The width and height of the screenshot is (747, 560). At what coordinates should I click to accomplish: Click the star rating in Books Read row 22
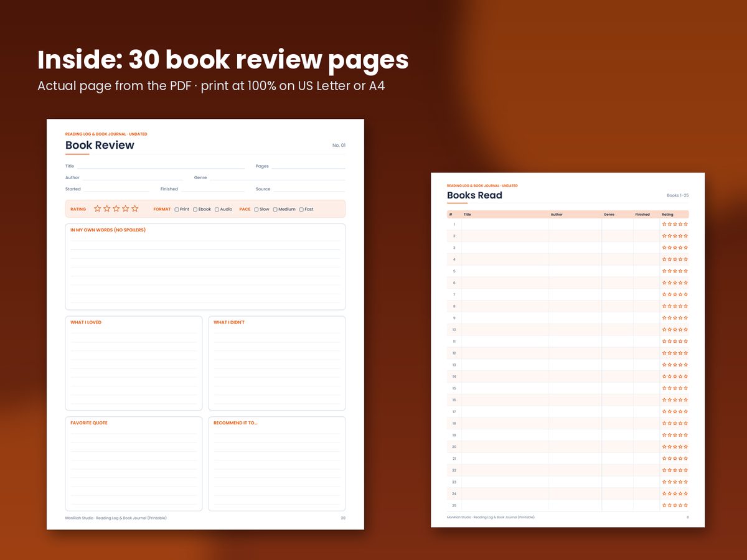(675, 470)
